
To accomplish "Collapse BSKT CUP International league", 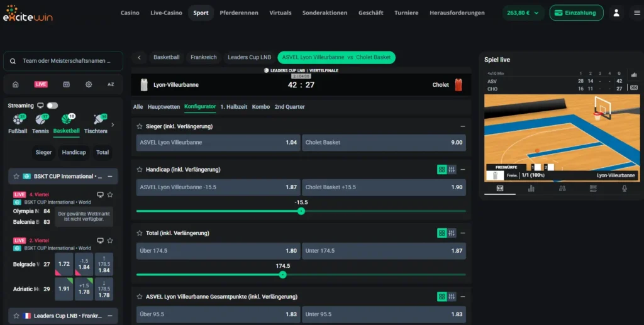I will click(x=110, y=177).
